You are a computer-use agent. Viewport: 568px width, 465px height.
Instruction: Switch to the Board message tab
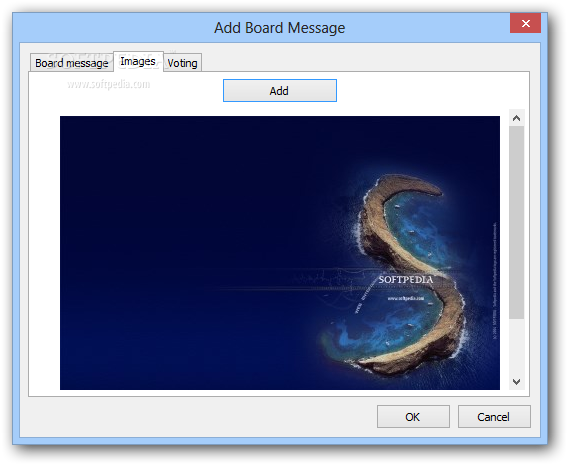72,63
